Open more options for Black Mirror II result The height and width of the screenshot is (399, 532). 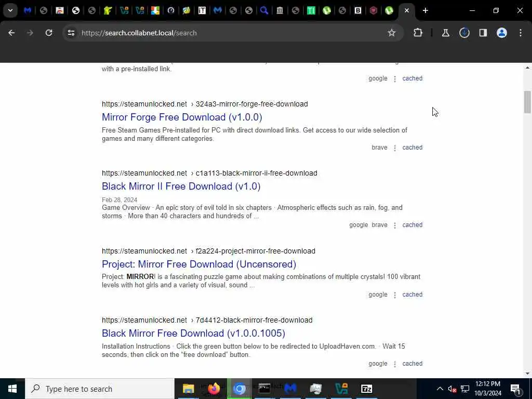[395, 225]
